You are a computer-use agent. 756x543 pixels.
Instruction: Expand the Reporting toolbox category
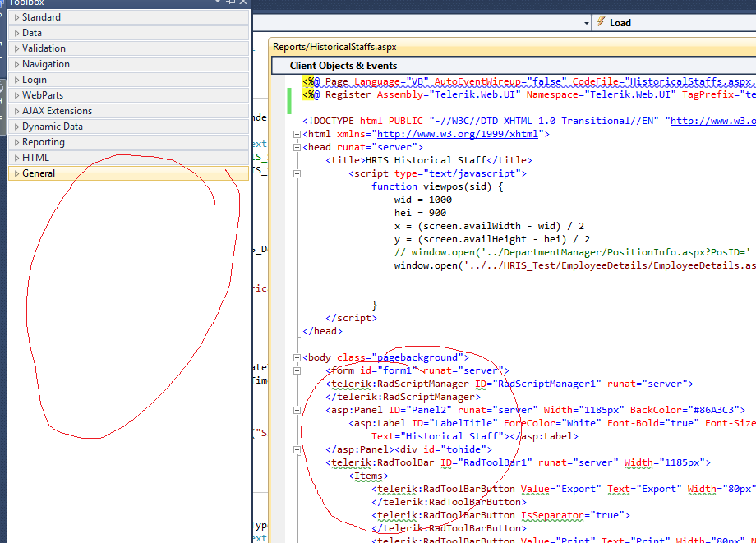tap(128, 142)
